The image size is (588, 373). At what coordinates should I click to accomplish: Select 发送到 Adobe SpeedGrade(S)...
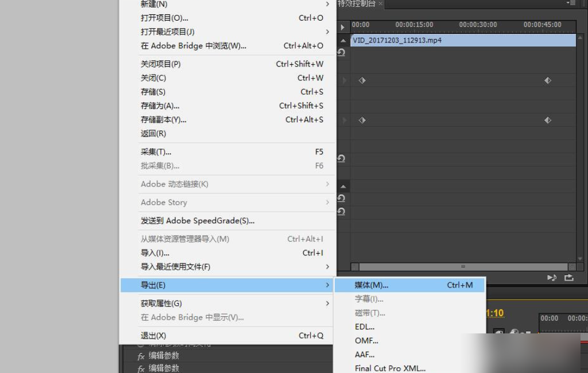tap(227, 221)
